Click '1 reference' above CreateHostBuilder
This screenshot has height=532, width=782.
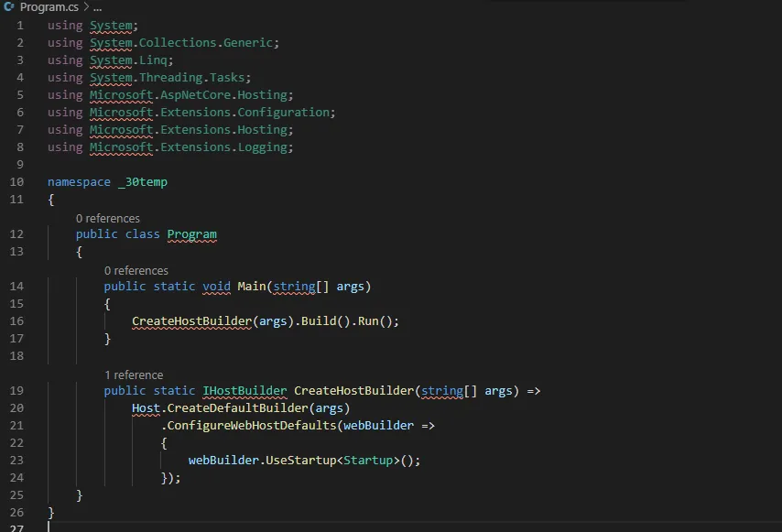pyautogui.click(x=134, y=375)
